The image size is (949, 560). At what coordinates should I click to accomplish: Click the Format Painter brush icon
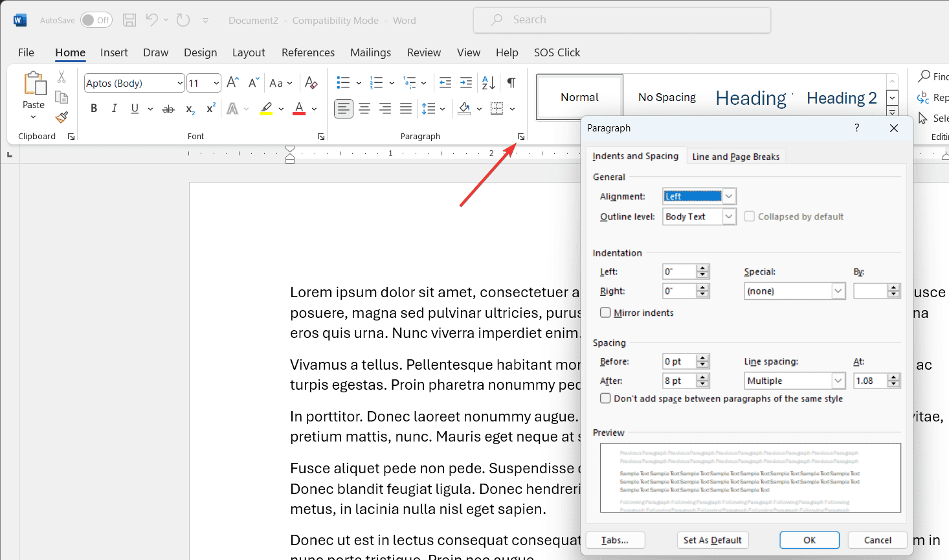[61, 117]
